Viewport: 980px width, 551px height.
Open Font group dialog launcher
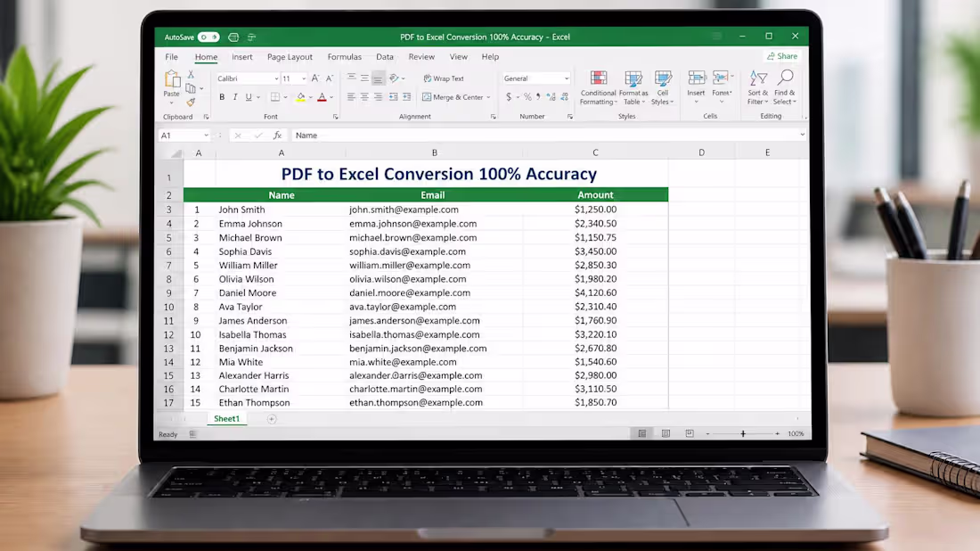pos(336,117)
